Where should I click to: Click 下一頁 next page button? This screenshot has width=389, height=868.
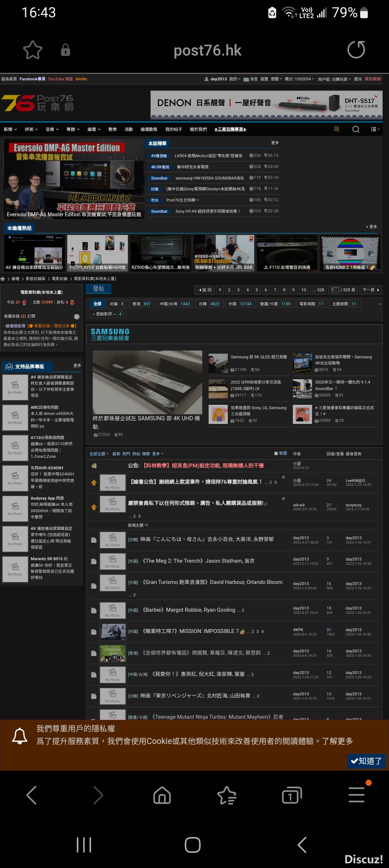point(371,290)
